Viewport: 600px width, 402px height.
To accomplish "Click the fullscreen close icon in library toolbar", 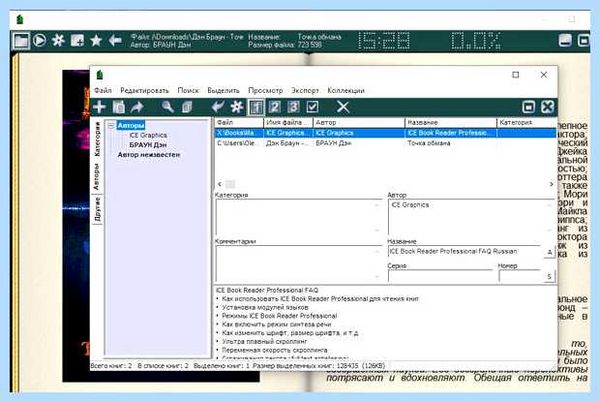I will click(x=548, y=107).
